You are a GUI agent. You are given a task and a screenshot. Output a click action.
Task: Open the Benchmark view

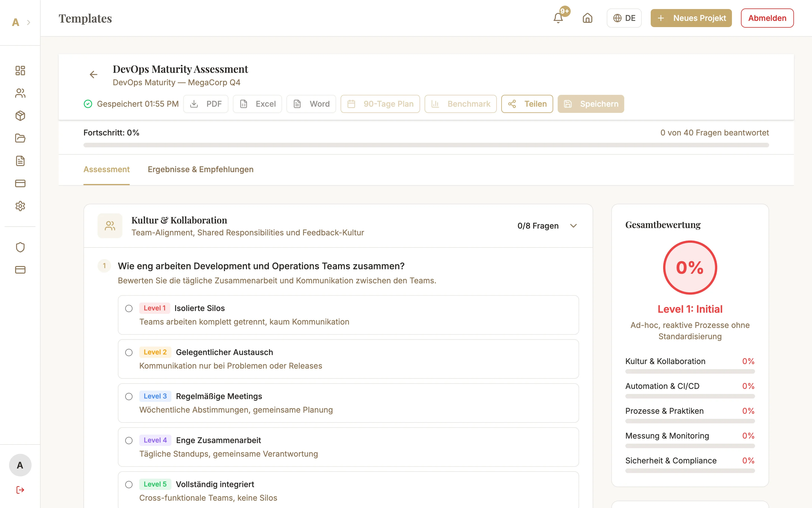(x=460, y=104)
